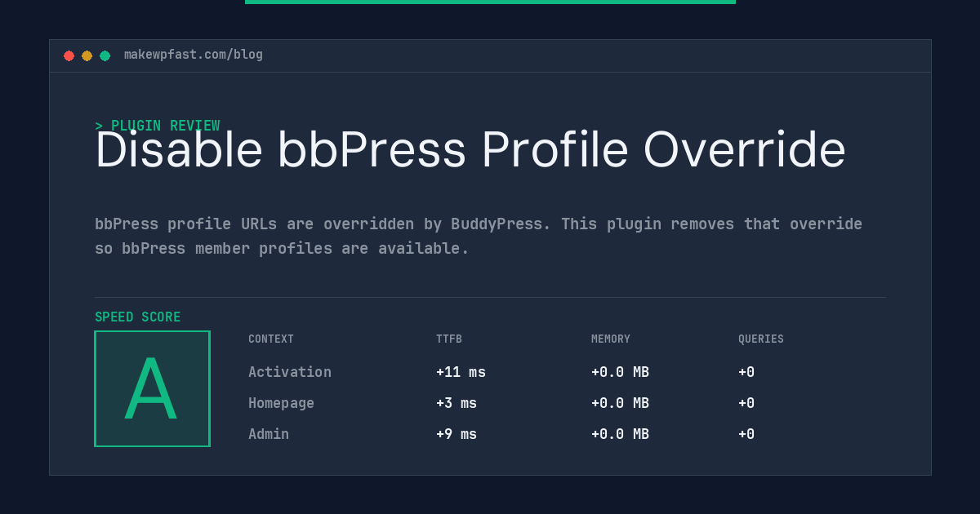Click the 'Disable bbPress Profile Override' title
This screenshot has width=980, height=514.
470,150
